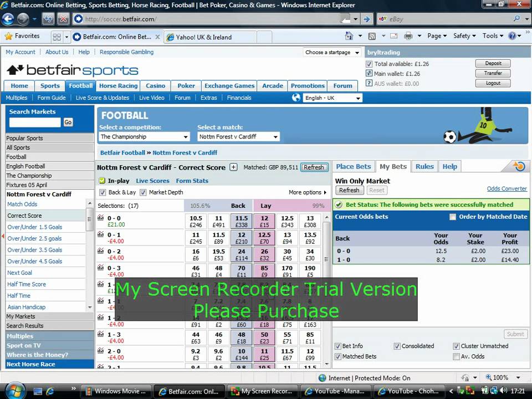Click the Deposit button
532x399 pixels.
(x=493, y=63)
